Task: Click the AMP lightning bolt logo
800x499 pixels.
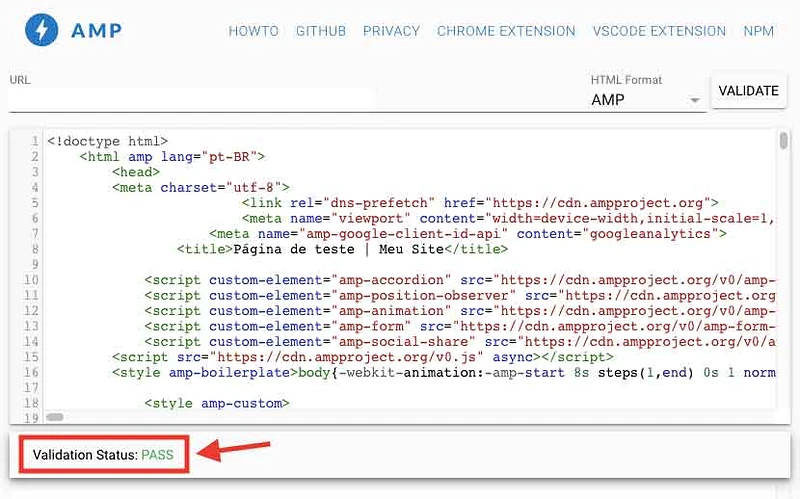Action: pos(42,30)
